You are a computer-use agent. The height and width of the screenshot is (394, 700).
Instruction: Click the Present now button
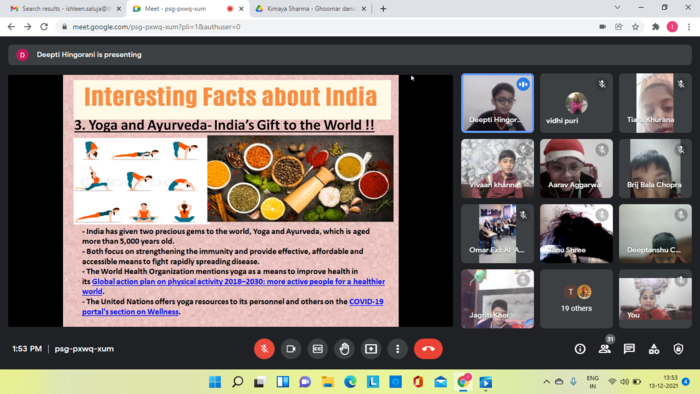(x=371, y=349)
